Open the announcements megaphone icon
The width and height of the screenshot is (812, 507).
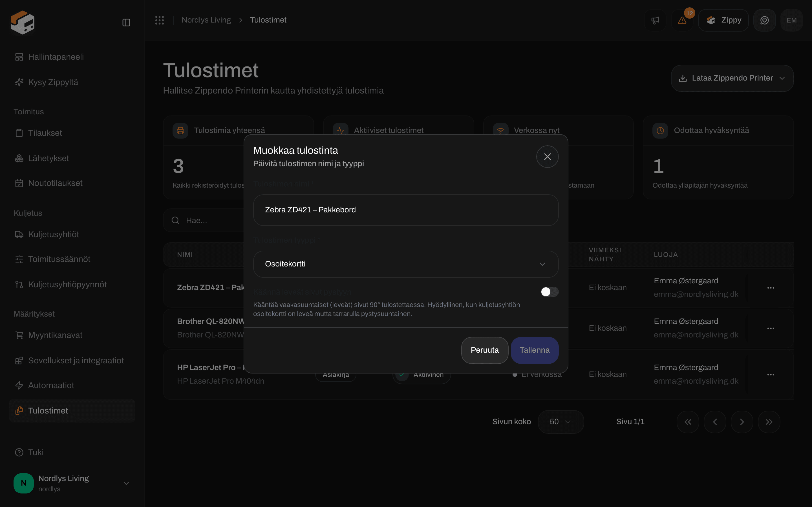655,20
